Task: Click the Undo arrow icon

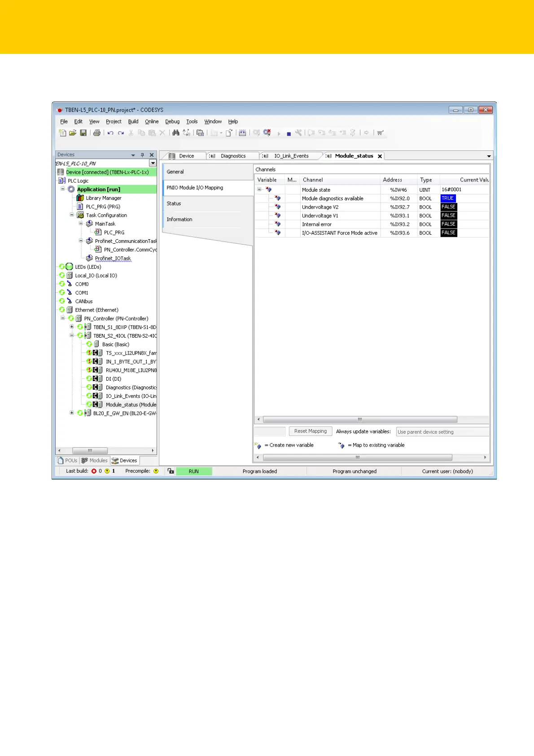Action: point(110,133)
